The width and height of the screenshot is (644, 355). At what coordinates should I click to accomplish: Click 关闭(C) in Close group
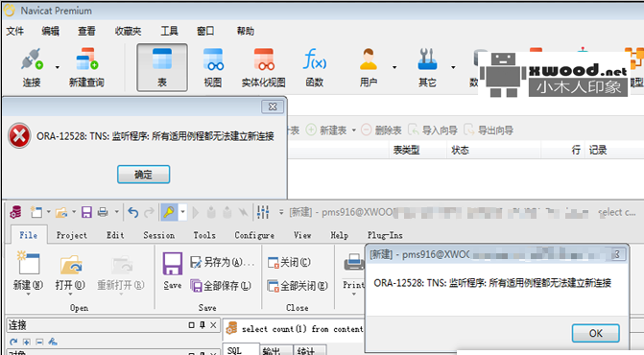(289, 262)
